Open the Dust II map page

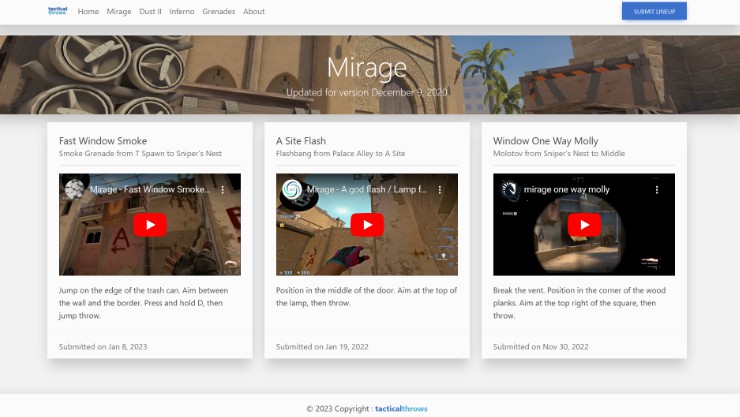coord(150,12)
